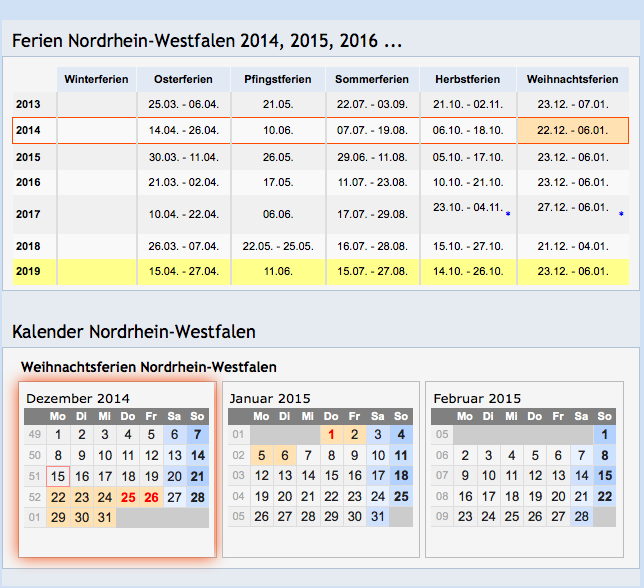Viewport: 644px width, 588px height.
Task: Click the 2018 year row label
Action: point(28,246)
